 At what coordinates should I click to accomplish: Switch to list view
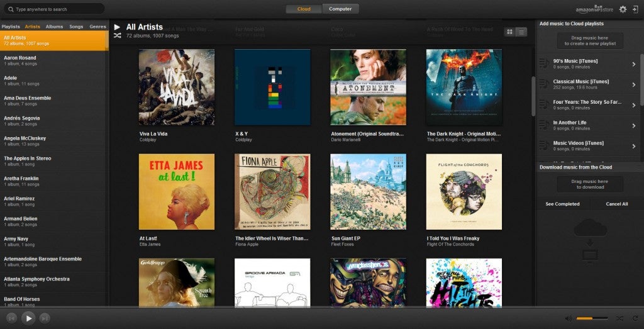point(521,31)
